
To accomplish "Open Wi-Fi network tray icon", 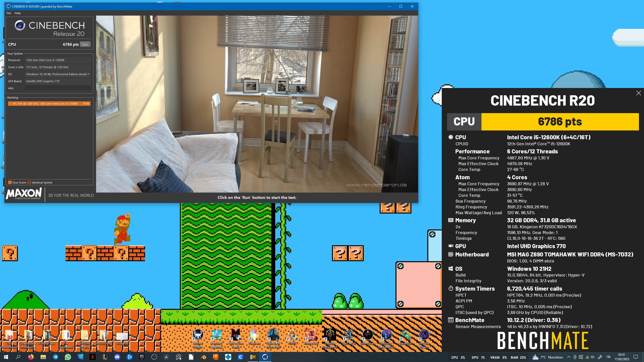I will point(587,357).
